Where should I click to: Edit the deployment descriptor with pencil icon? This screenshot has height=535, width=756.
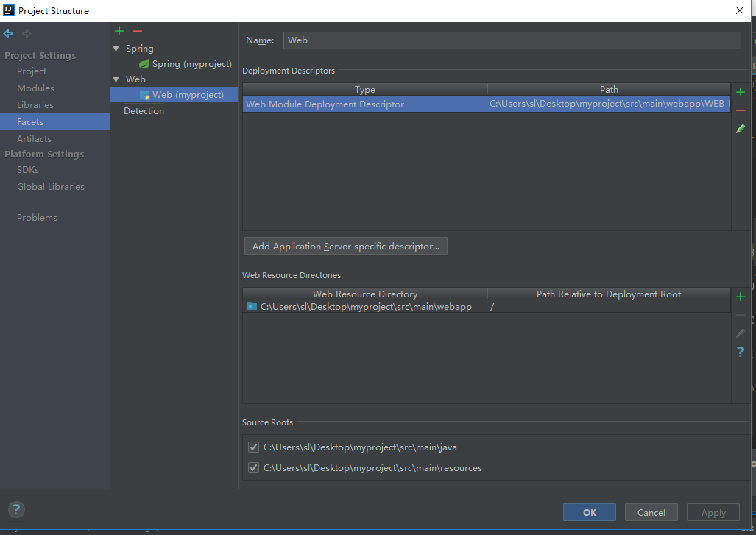coord(741,129)
